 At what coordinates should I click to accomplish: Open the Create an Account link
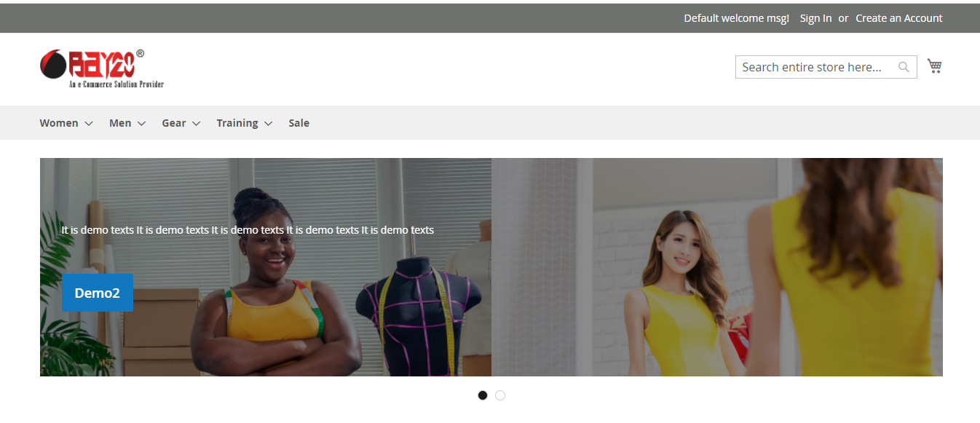[899, 18]
